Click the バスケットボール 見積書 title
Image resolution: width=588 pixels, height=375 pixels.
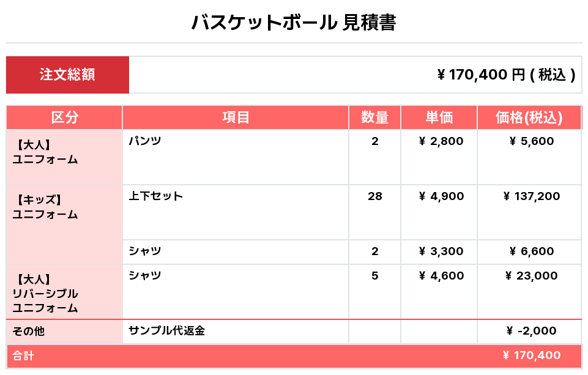294,23
